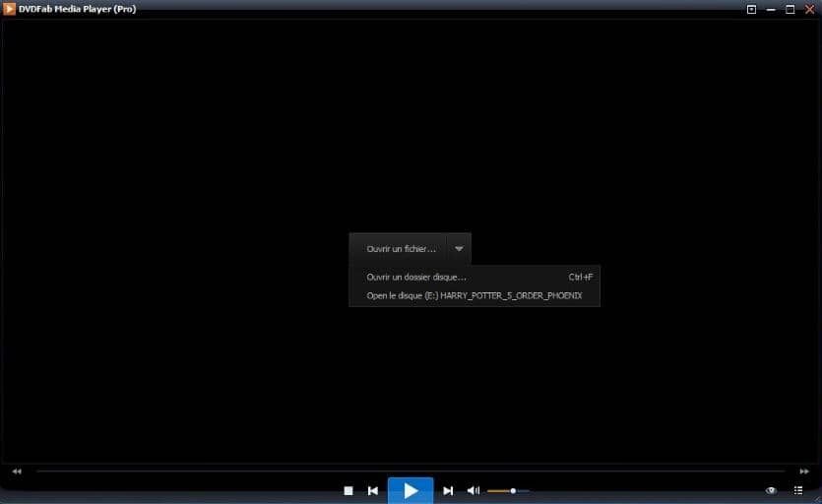Open the title bar menu icon next to minimize

pos(751,10)
